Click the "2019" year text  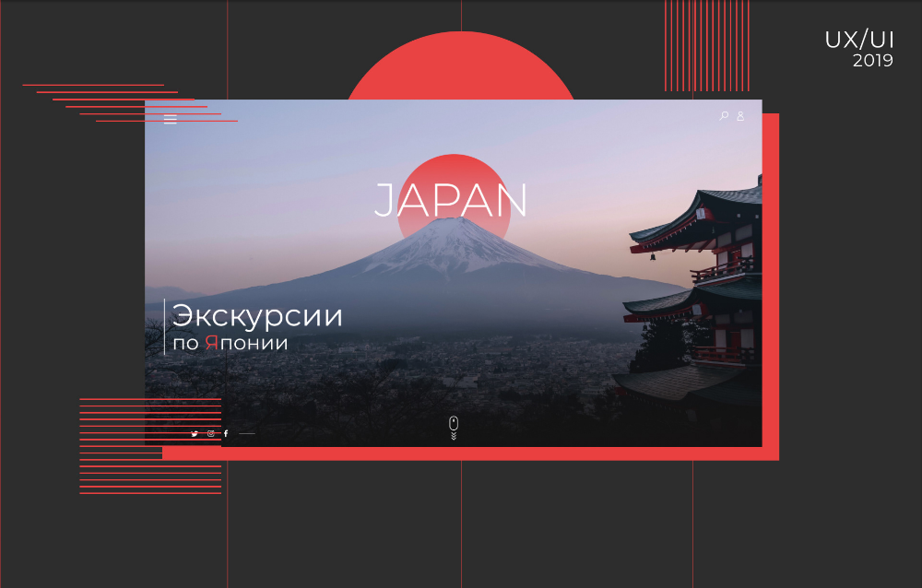point(873,61)
